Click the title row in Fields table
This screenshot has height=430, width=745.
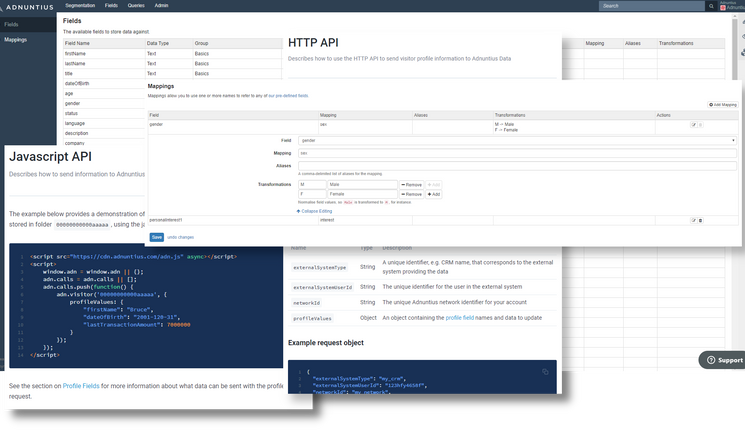click(x=173, y=74)
